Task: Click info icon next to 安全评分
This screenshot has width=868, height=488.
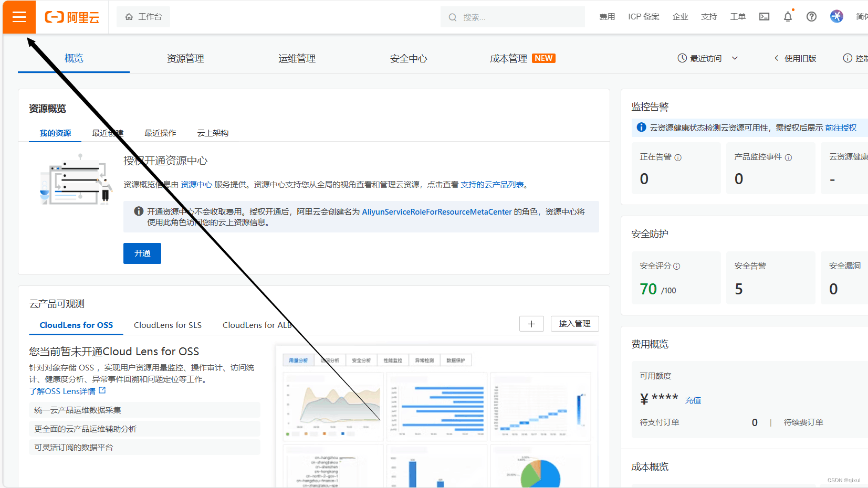Action: (677, 267)
